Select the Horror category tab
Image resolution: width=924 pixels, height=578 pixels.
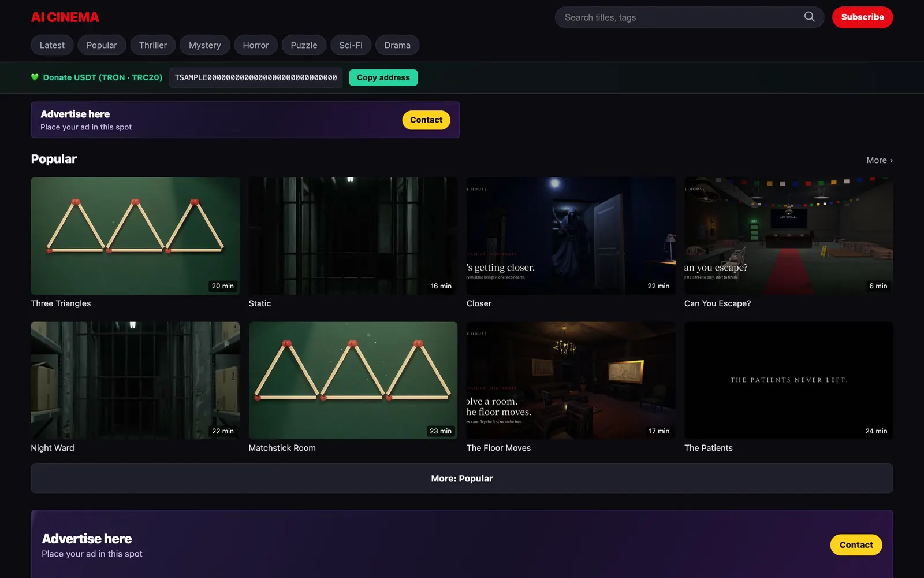pos(256,45)
